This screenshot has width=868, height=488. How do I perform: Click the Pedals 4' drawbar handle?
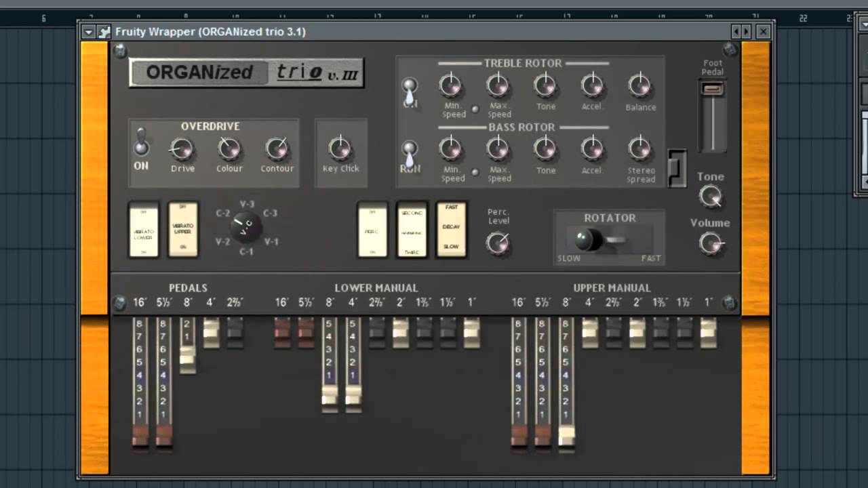[x=212, y=333]
